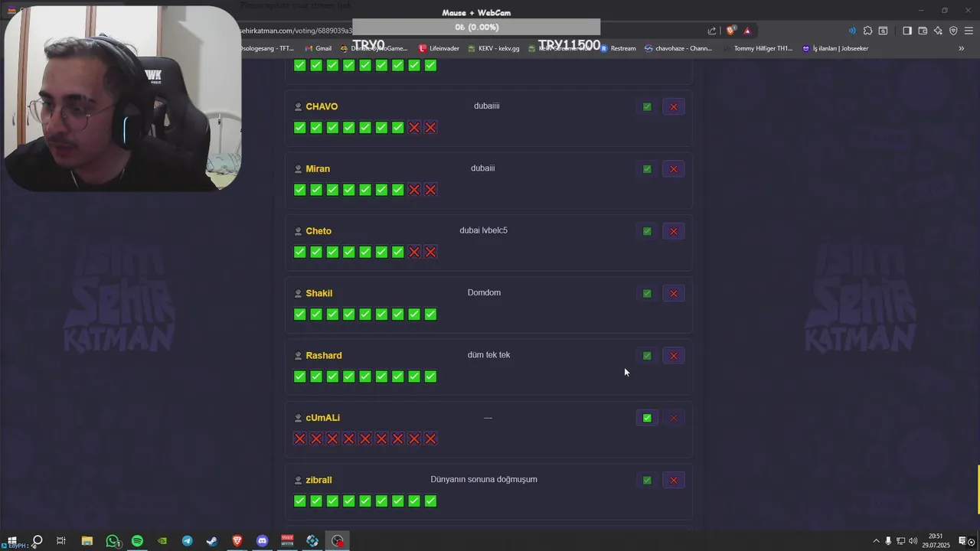The height and width of the screenshot is (551, 980).
Task: Click the red X button for cUmALi
Action: [674, 418]
